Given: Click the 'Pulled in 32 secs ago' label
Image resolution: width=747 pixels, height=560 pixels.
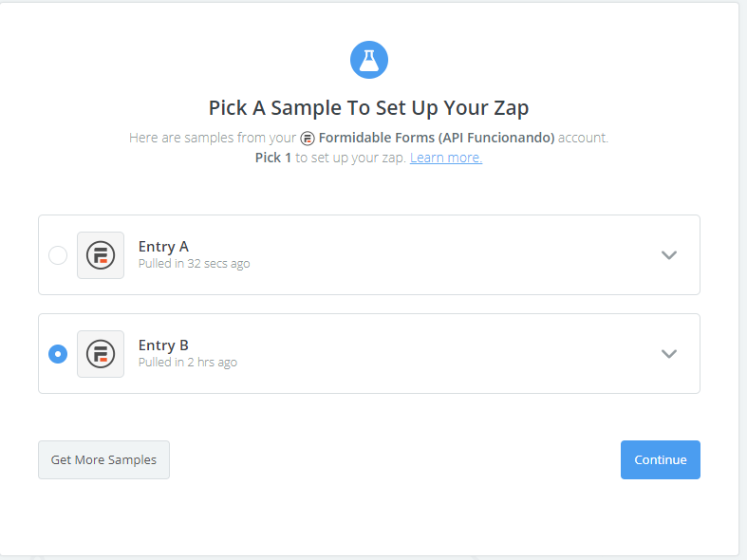Looking at the screenshot, I should [195, 264].
